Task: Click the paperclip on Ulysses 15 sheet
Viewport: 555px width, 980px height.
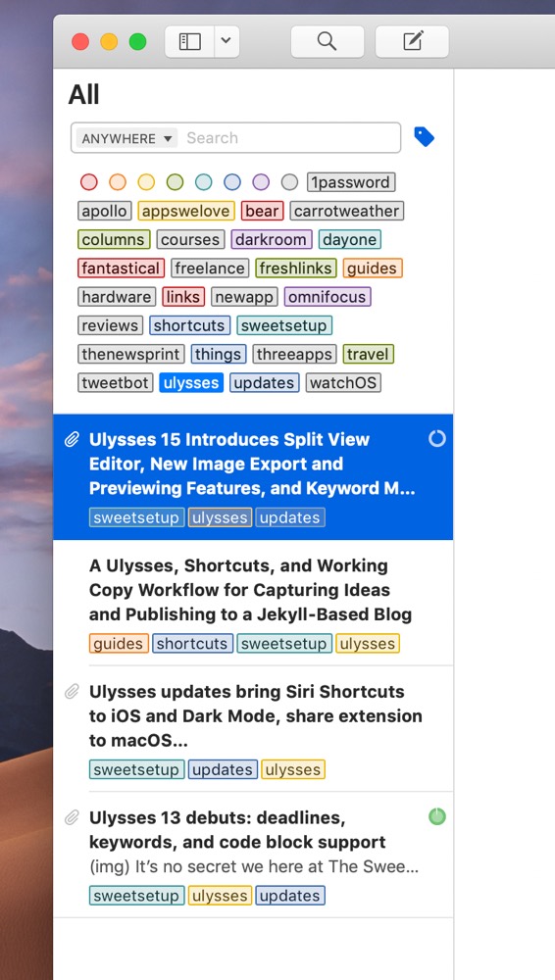Action: (72, 440)
